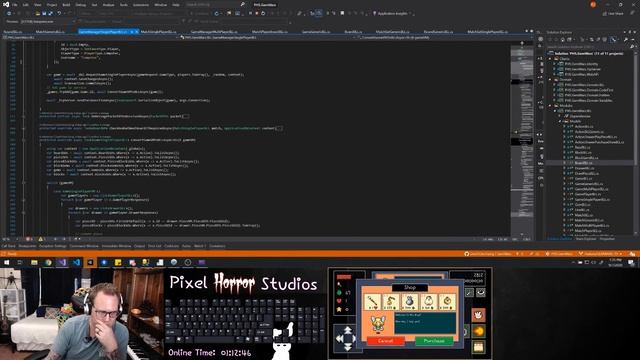Pin the active GameManagerSinglePlayerBL.cs tab
Screen dimensions: 640x360
132,31
